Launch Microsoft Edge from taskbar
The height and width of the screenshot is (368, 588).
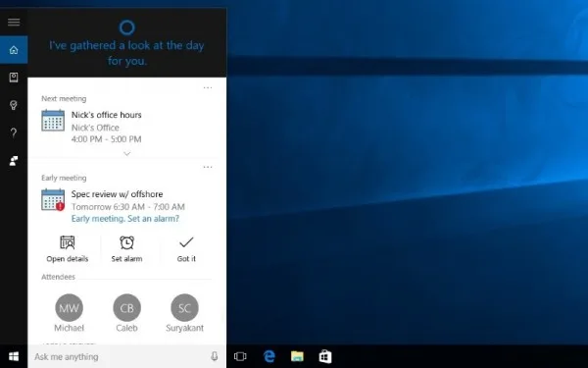269,356
